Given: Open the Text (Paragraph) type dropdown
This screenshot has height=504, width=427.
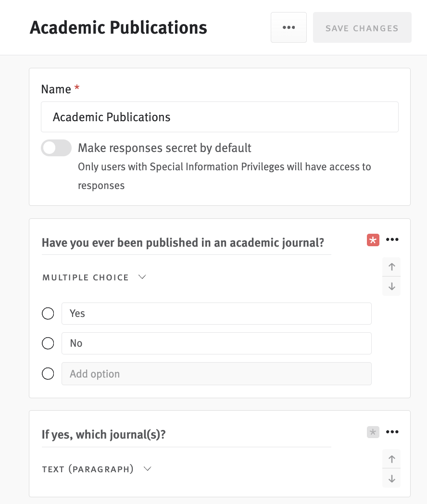Looking at the screenshot, I should [x=97, y=469].
